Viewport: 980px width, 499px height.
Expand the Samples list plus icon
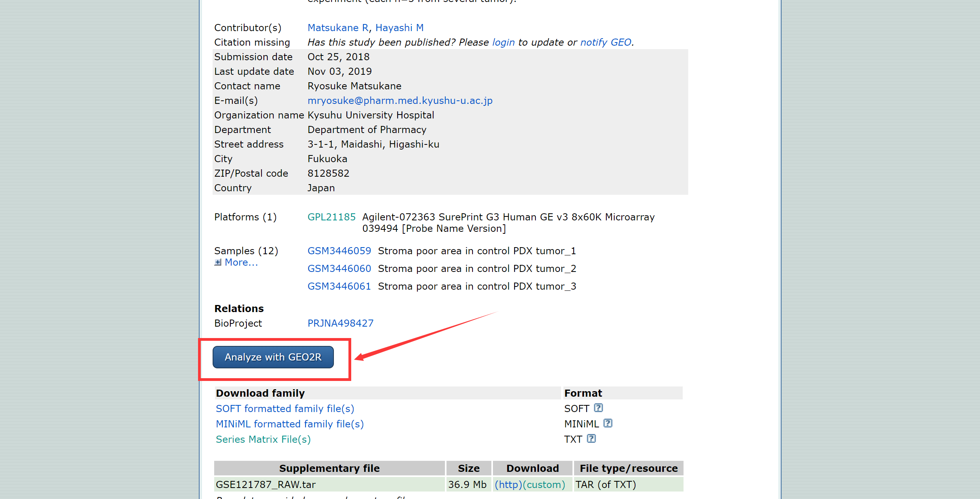(218, 262)
